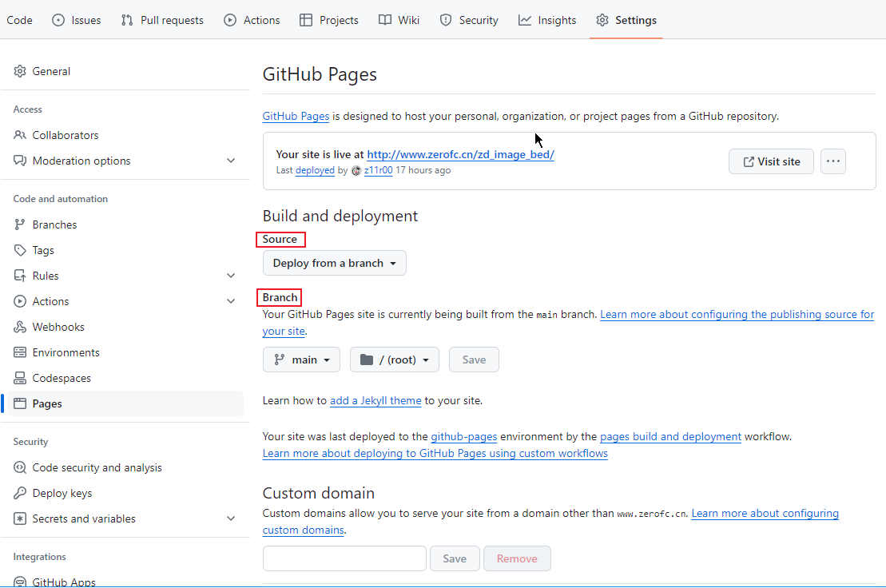Viewport: 886px width, 588px height.
Task: Click the Codespaces icon in sidebar
Action: (x=20, y=378)
